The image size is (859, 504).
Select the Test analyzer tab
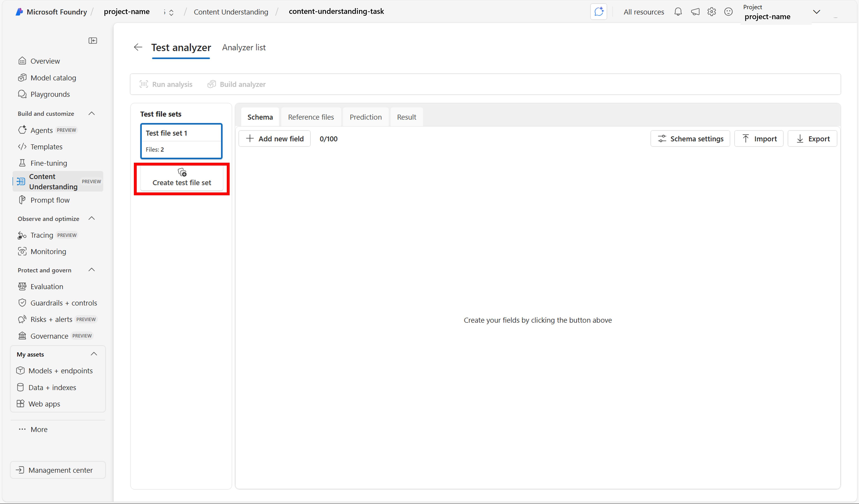click(x=181, y=47)
